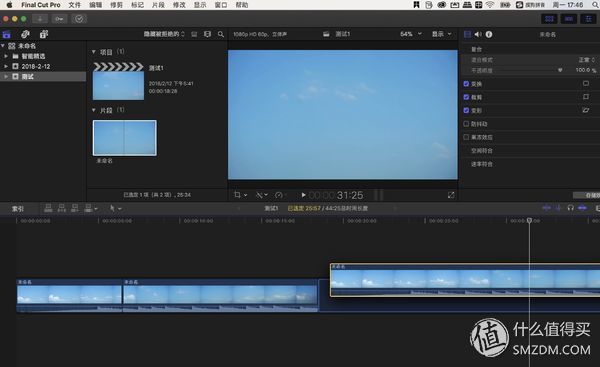Collapse the 项目 projects section
The width and height of the screenshot is (600, 367).
coord(94,52)
